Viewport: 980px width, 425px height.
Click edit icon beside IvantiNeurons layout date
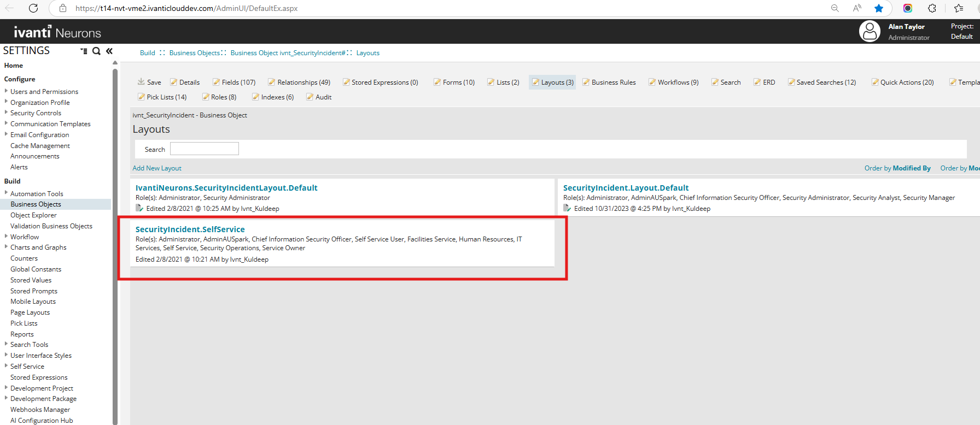139,208
